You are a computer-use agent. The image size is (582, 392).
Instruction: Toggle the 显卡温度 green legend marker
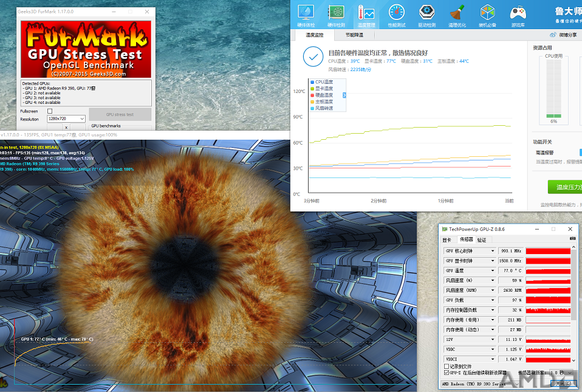pyautogui.click(x=312, y=89)
